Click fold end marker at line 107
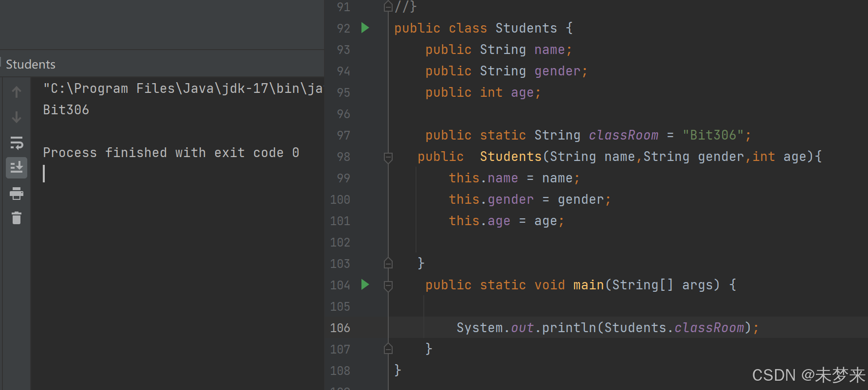The image size is (868, 390). pyautogui.click(x=388, y=349)
